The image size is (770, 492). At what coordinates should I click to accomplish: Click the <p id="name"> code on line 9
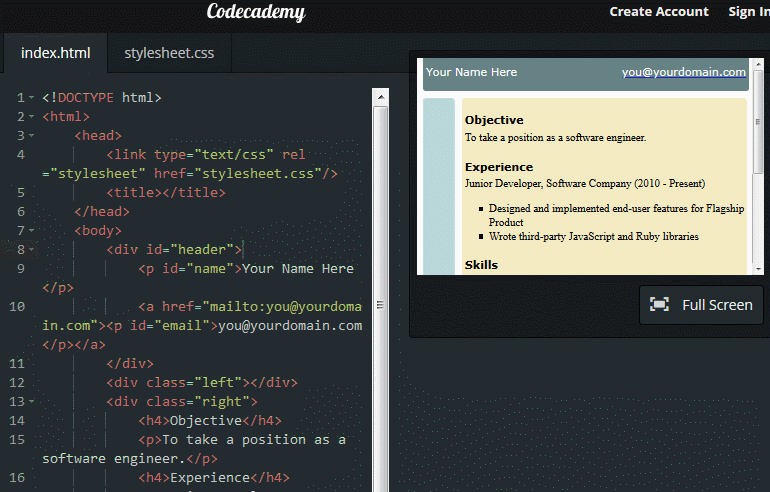(190, 269)
